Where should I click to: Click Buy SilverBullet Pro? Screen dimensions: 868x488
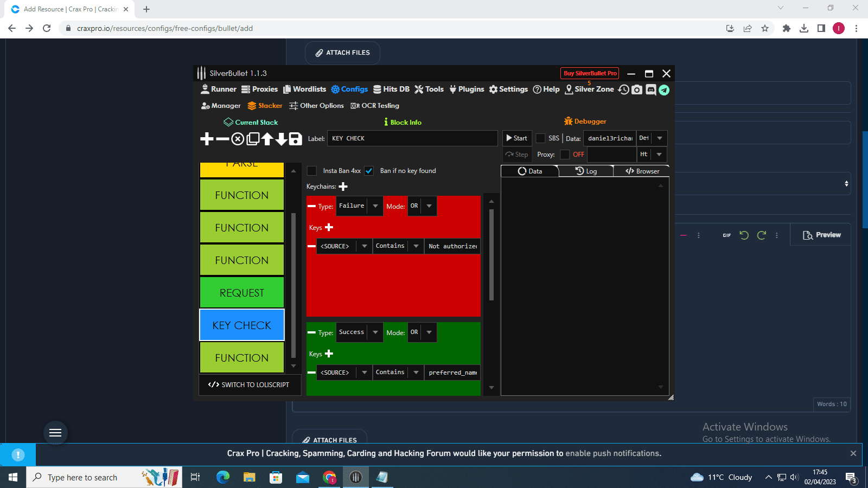click(590, 73)
